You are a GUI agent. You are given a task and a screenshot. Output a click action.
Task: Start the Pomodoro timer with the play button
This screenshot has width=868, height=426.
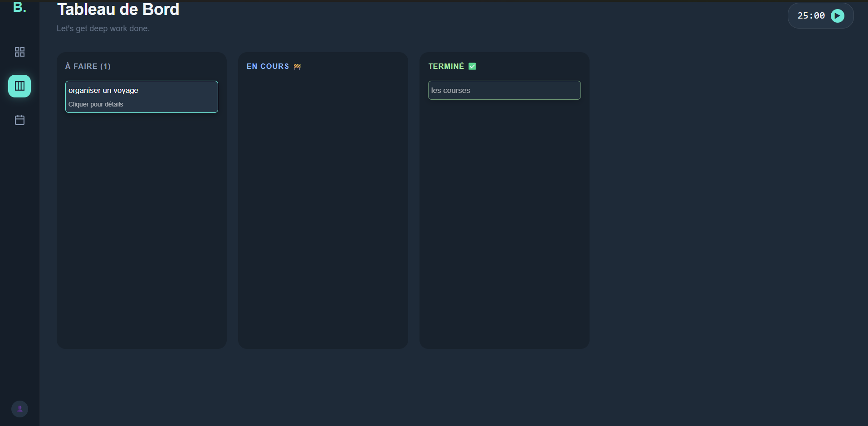pos(837,15)
